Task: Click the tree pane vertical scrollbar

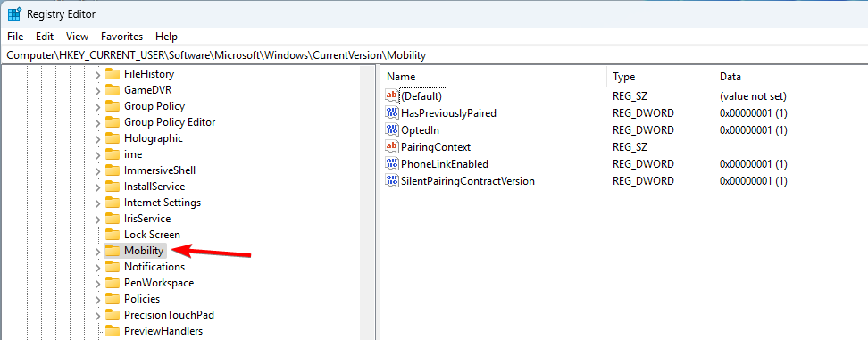Action: [x=367, y=203]
